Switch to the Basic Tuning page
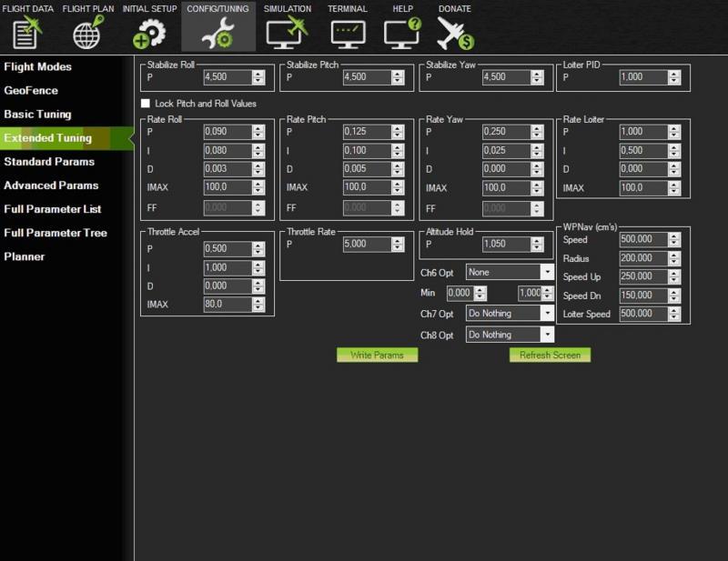This screenshot has width=728, height=561. click(37, 115)
